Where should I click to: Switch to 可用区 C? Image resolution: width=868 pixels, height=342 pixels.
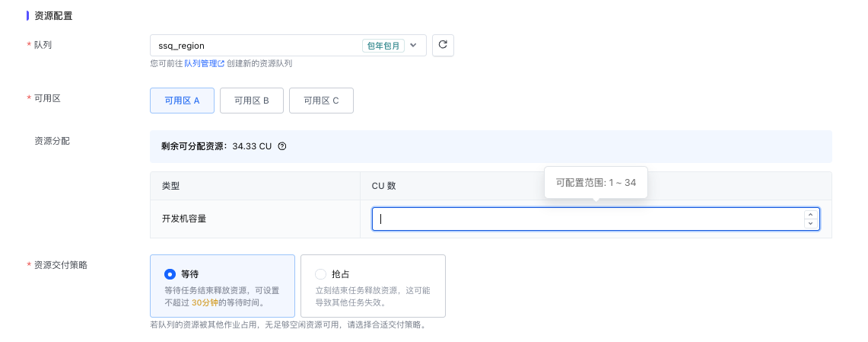pos(321,101)
